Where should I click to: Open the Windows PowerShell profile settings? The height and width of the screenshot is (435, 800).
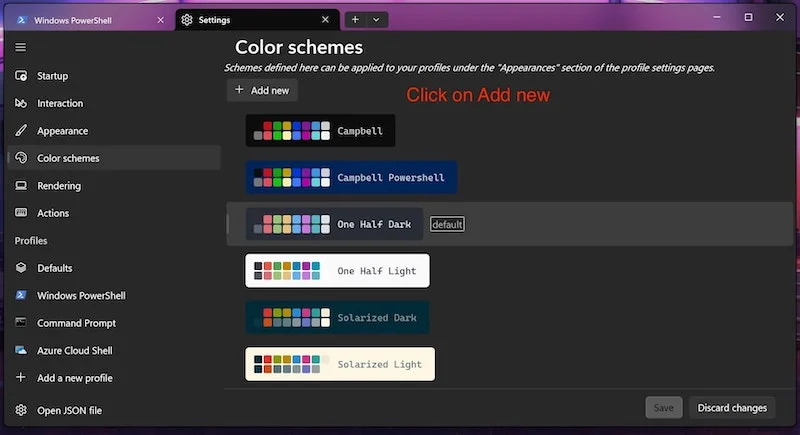pyautogui.click(x=114, y=295)
